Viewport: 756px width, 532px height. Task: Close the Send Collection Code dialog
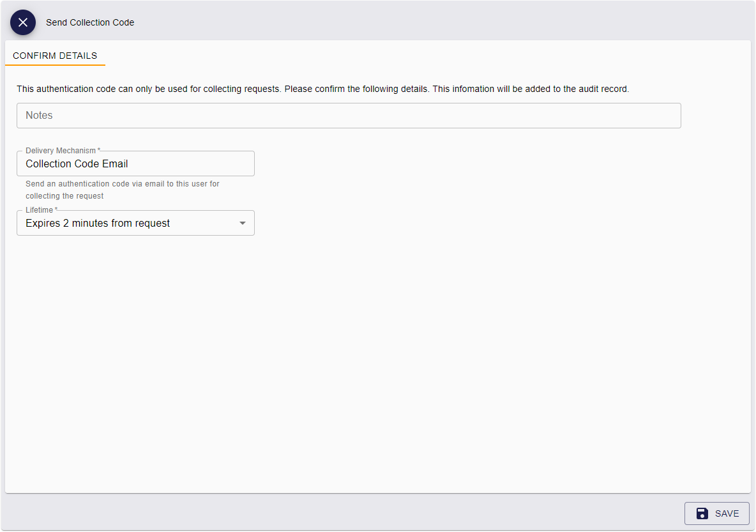[x=23, y=22]
